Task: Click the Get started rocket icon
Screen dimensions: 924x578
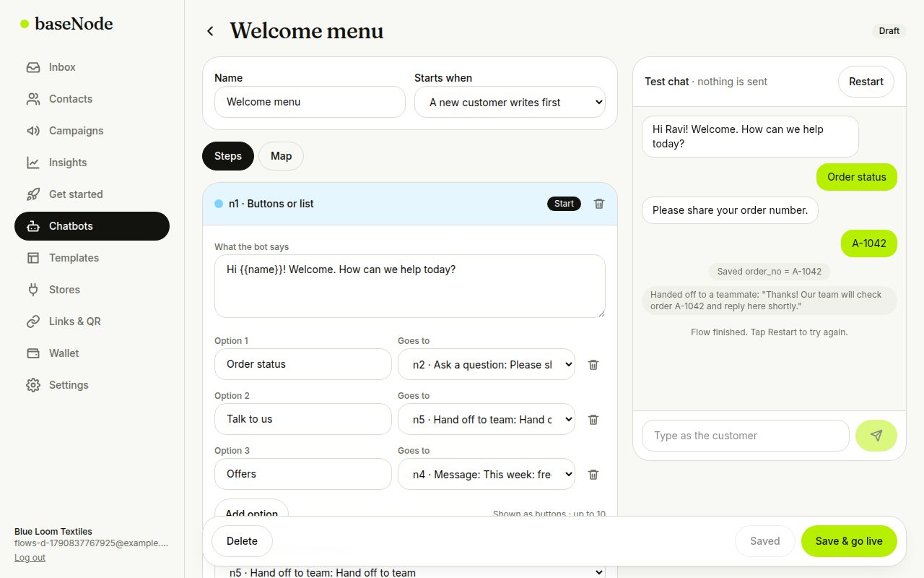Action: 33,194
